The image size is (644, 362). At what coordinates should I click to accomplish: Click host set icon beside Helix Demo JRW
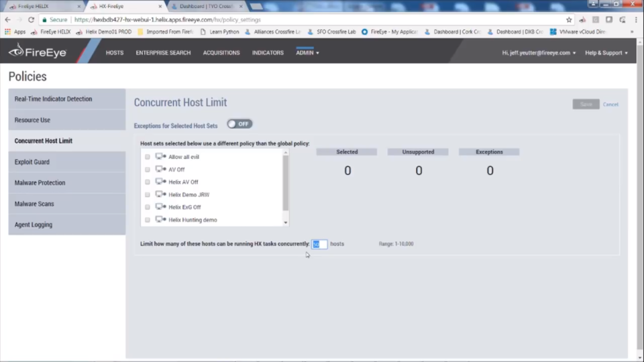click(x=160, y=194)
